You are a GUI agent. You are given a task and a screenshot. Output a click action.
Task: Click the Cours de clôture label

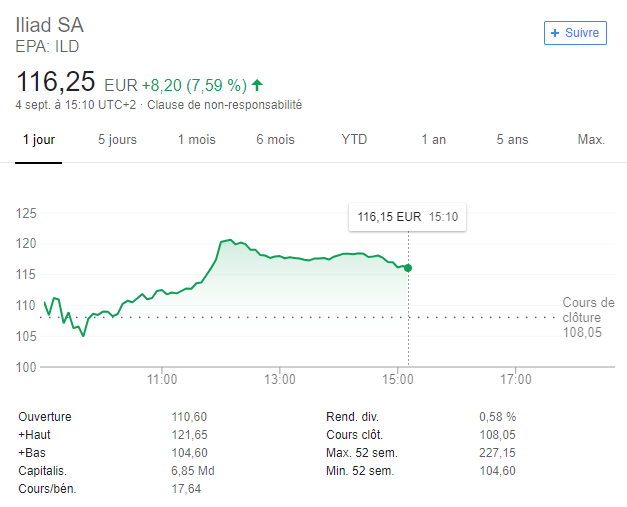pos(588,310)
